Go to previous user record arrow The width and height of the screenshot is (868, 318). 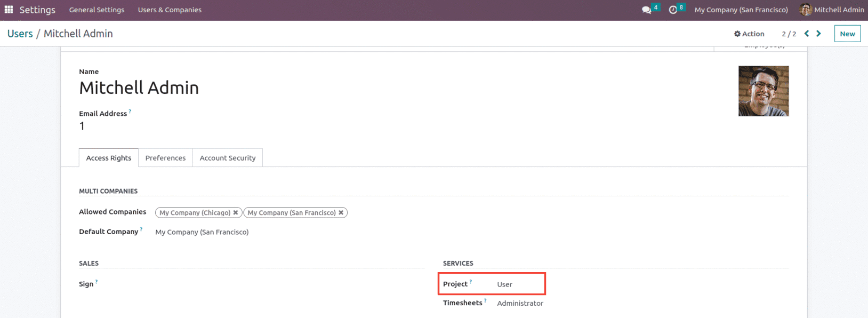pos(807,34)
